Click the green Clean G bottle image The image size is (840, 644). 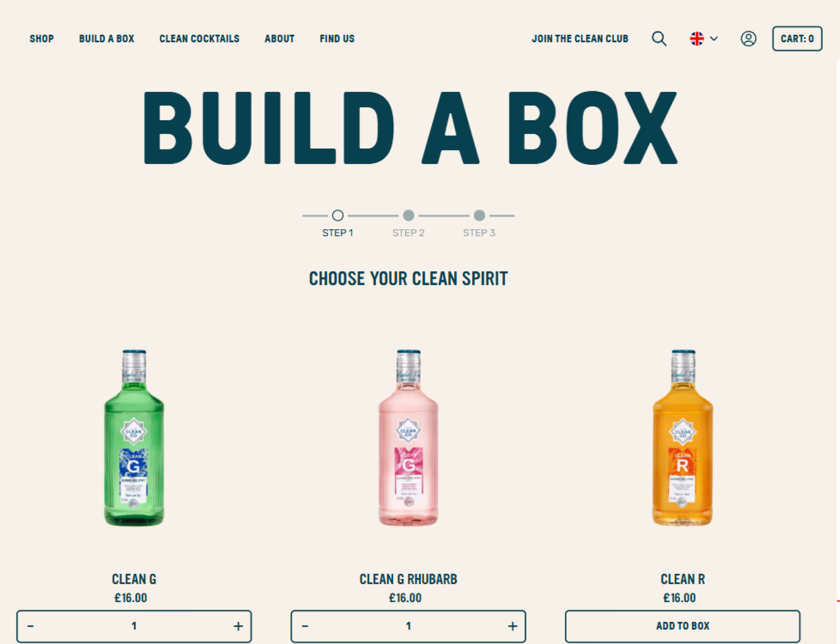(x=134, y=437)
